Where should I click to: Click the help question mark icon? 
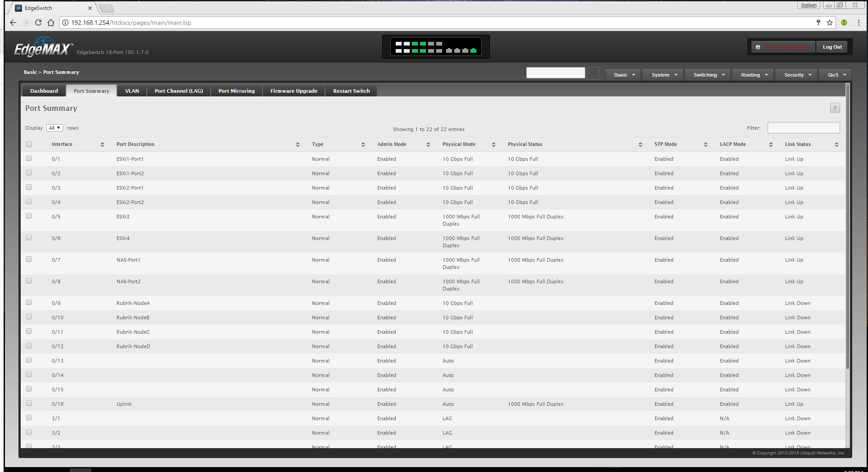pyautogui.click(x=835, y=108)
